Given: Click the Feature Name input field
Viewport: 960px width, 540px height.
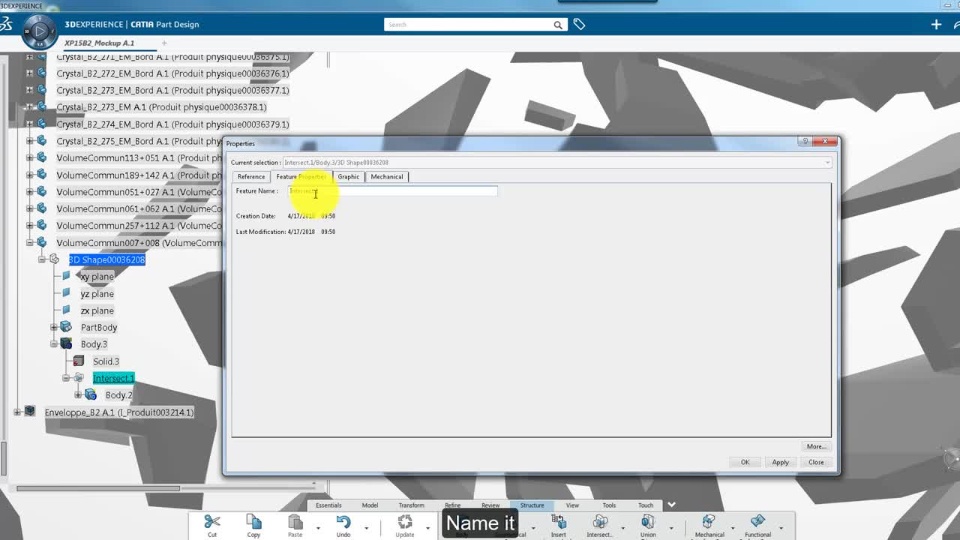Looking at the screenshot, I should pos(392,191).
